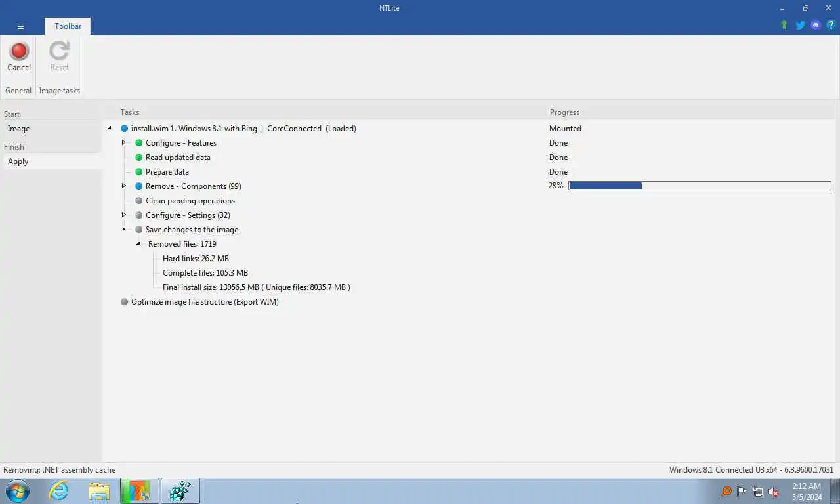Expand Configure - Settings (32) node

pyautogui.click(x=123, y=215)
